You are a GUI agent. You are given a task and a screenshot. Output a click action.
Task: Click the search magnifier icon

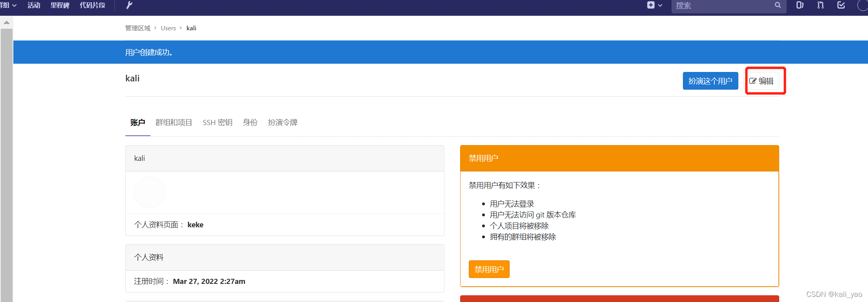(x=778, y=5)
